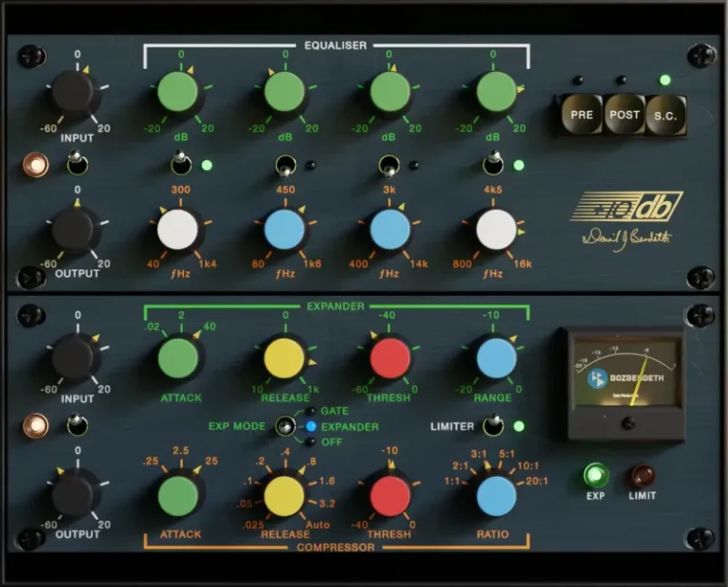
Task: Click the 10db brand logo
Action: pos(627,206)
